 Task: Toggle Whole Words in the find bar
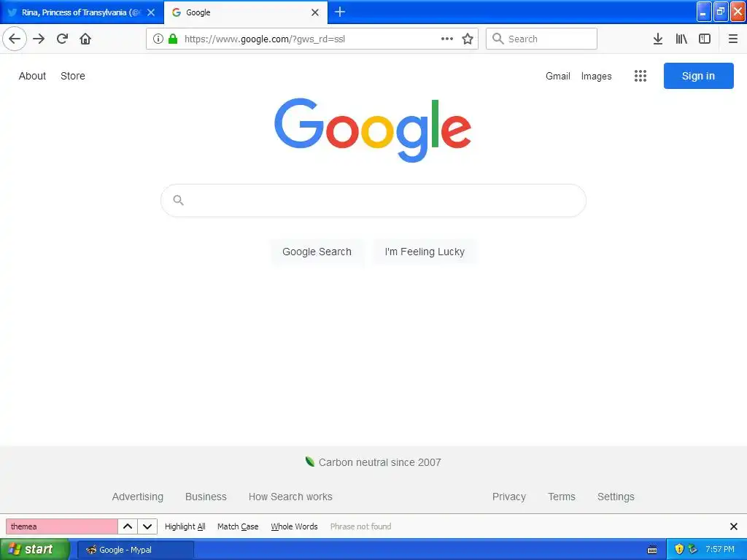[x=294, y=526]
